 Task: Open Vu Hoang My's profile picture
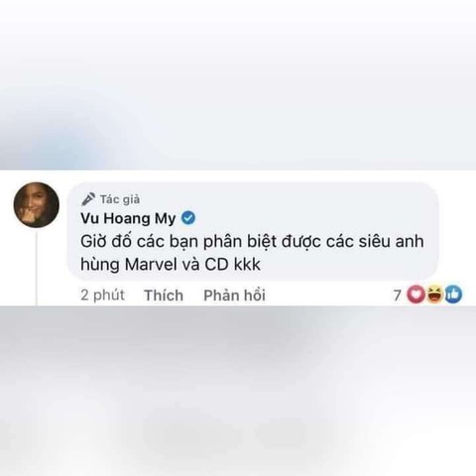(37, 205)
